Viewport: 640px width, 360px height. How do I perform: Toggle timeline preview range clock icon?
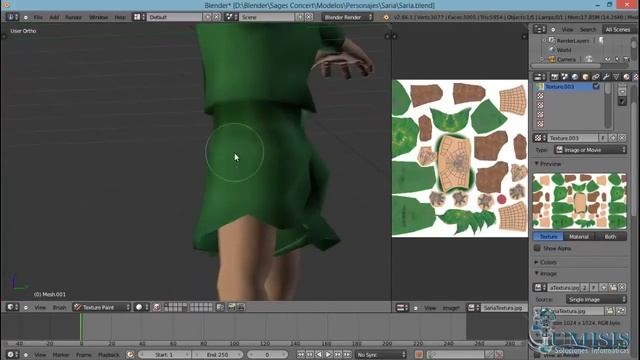point(130,355)
